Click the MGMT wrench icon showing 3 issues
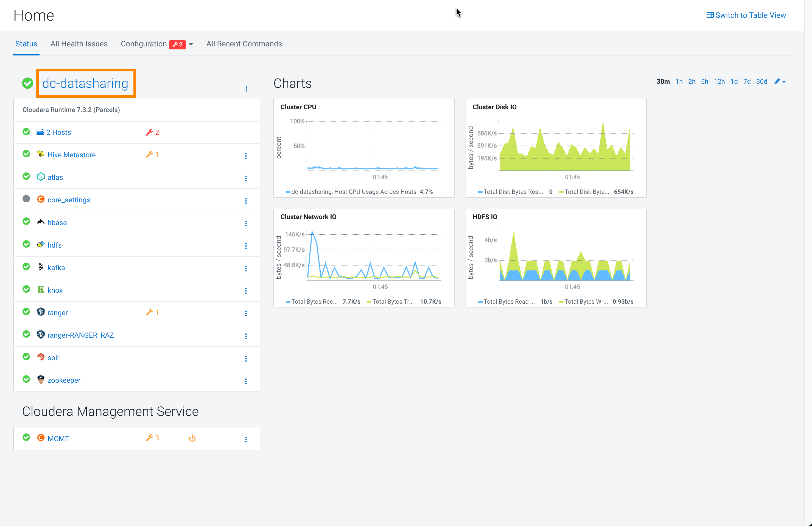The image size is (812, 526). tap(149, 438)
